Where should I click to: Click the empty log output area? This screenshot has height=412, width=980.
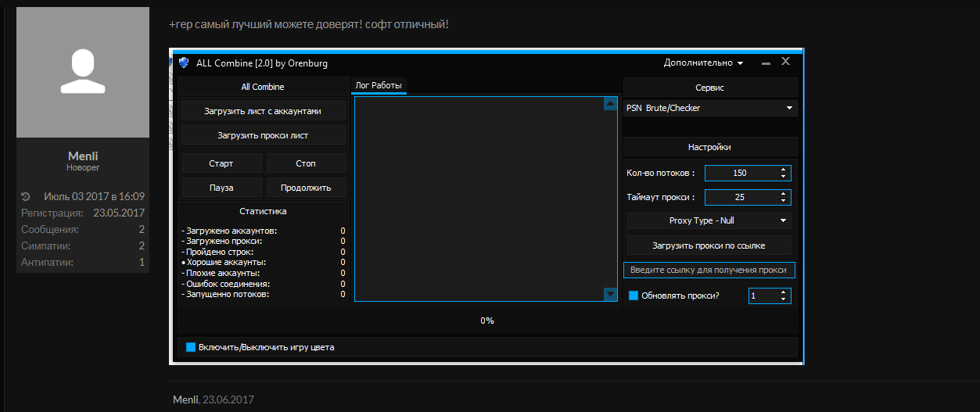479,199
